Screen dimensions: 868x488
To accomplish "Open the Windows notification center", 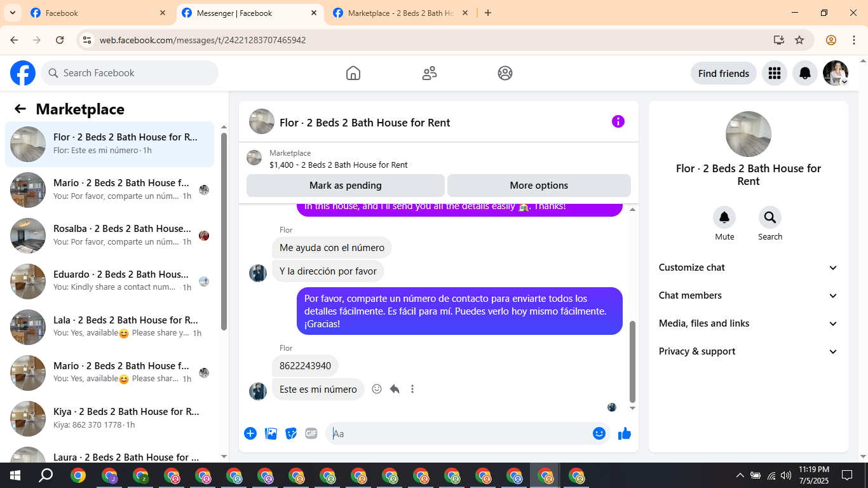I will pyautogui.click(x=847, y=475).
